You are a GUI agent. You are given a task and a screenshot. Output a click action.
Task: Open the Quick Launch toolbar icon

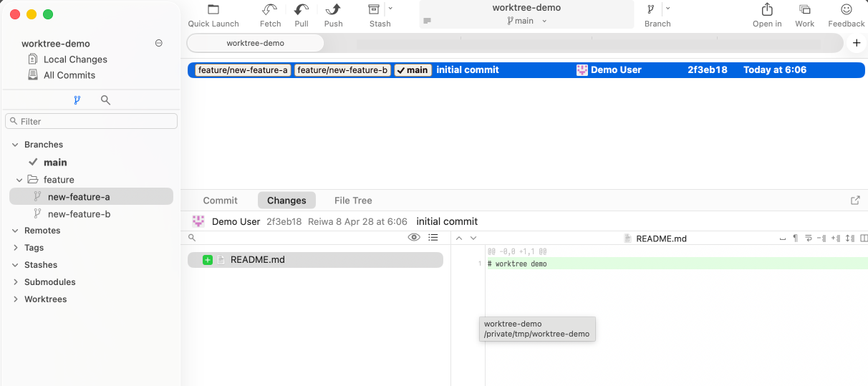pyautogui.click(x=213, y=9)
